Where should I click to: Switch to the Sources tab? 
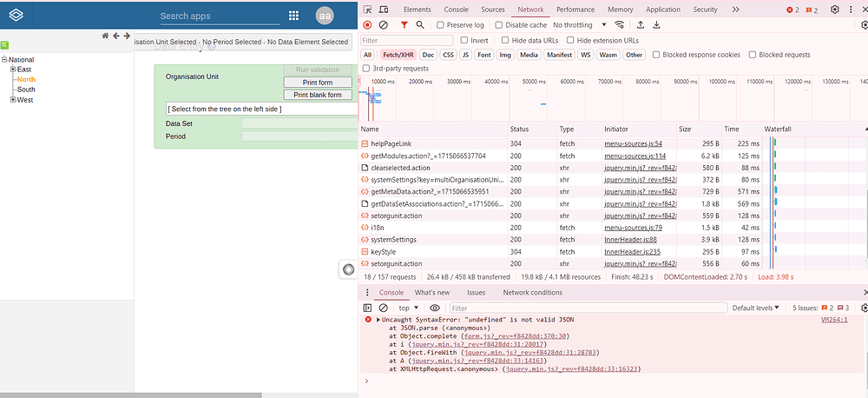tap(493, 10)
